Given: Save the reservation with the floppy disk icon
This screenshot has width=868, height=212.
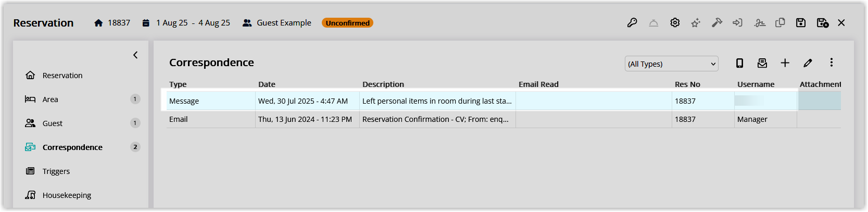Looking at the screenshot, I should point(801,23).
